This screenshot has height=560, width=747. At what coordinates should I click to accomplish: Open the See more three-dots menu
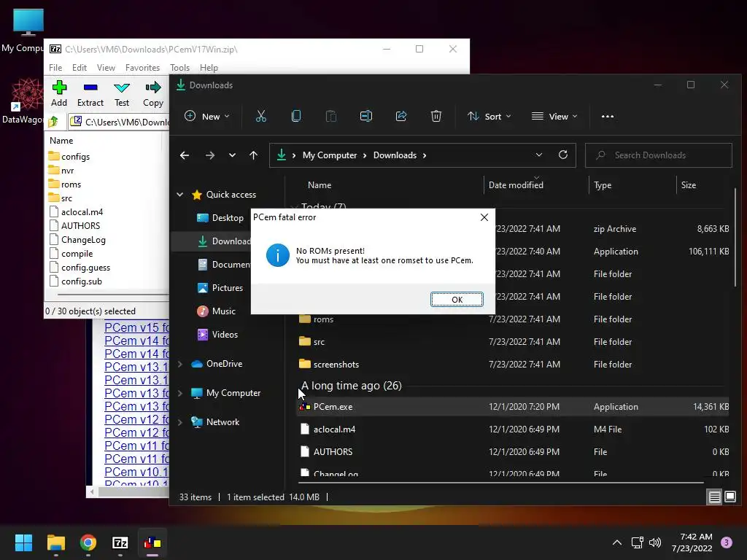(x=608, y=116)
